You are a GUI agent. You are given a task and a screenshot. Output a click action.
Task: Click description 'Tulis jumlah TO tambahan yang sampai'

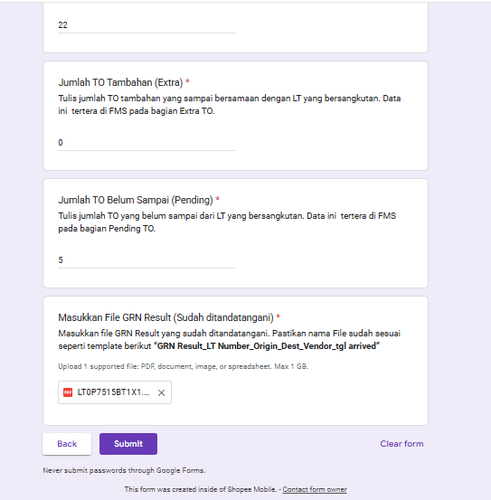pyautogui.click(x=229, y=105)
